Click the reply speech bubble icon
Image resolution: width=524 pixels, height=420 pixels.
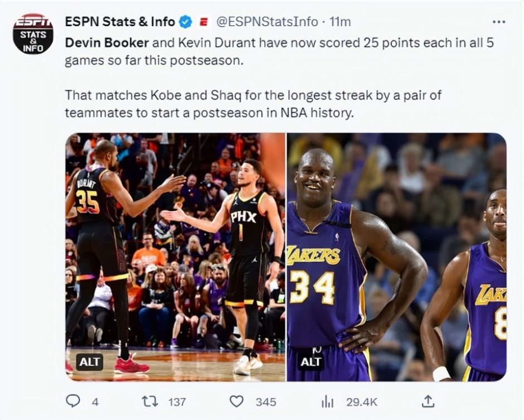click(x=73, y=401)
